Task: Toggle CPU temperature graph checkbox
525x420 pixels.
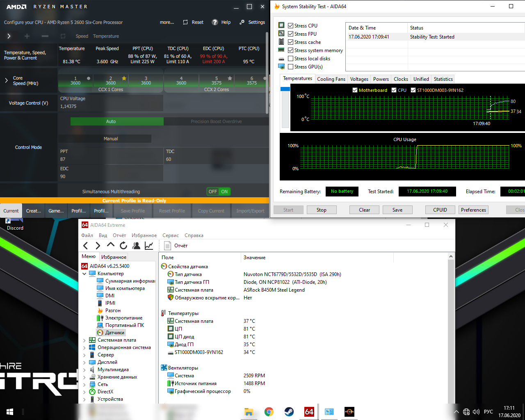Action: pyautogui.click(x=394, y=90)
